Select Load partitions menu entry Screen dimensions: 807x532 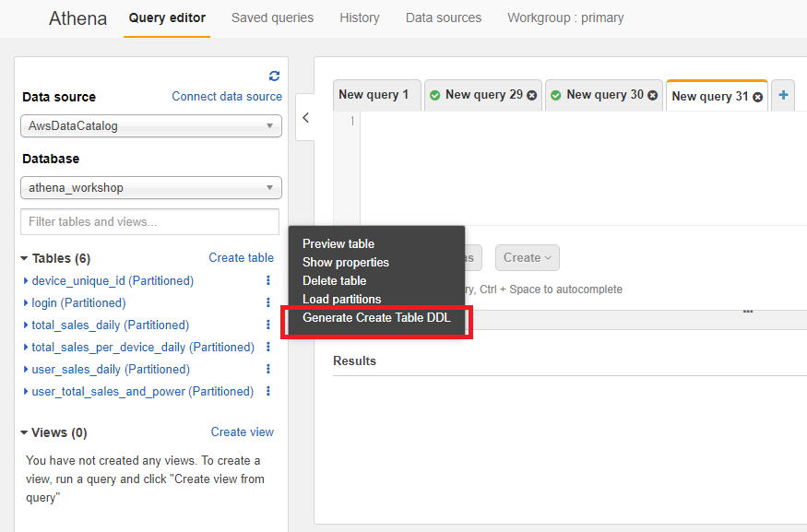pos(342,300)
